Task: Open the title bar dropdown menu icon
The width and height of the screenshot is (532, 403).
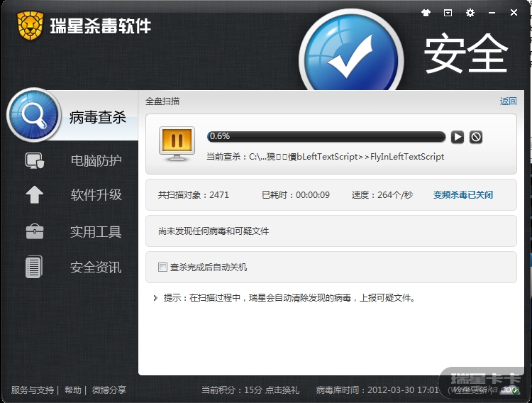Action: coord(448,13)
